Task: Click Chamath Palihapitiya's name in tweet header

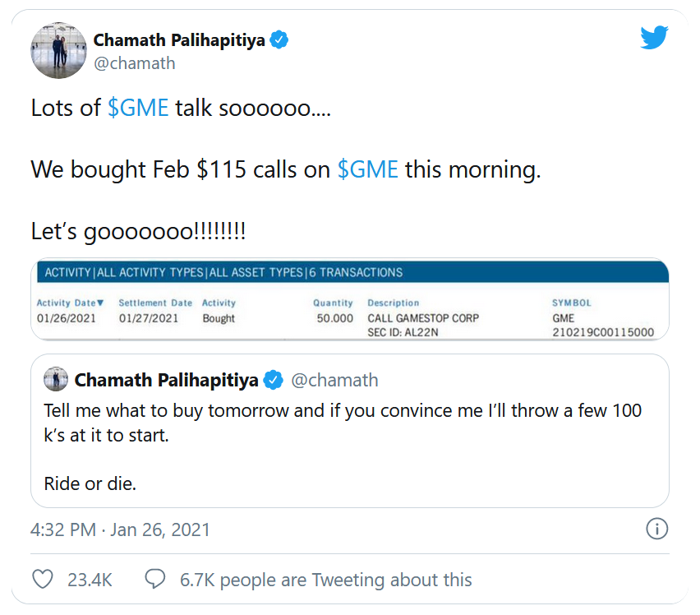Action: pos(179,39)
